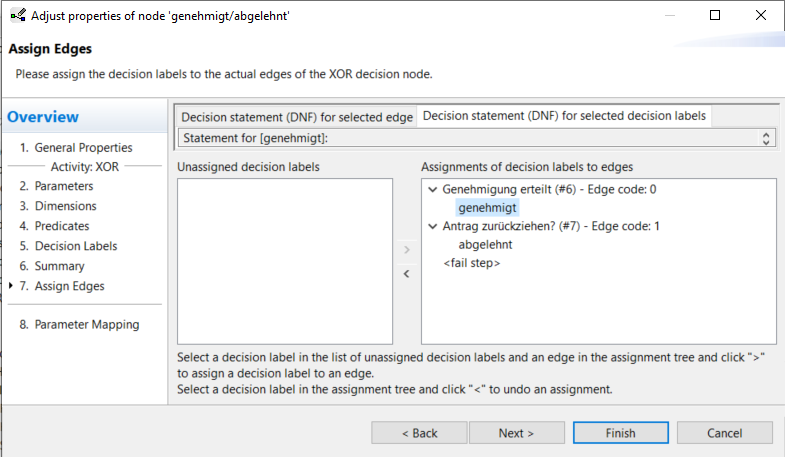Select the 'genehmigt' decision label
The height and width of the screenshot is (457, 785).
coord(487,208)
